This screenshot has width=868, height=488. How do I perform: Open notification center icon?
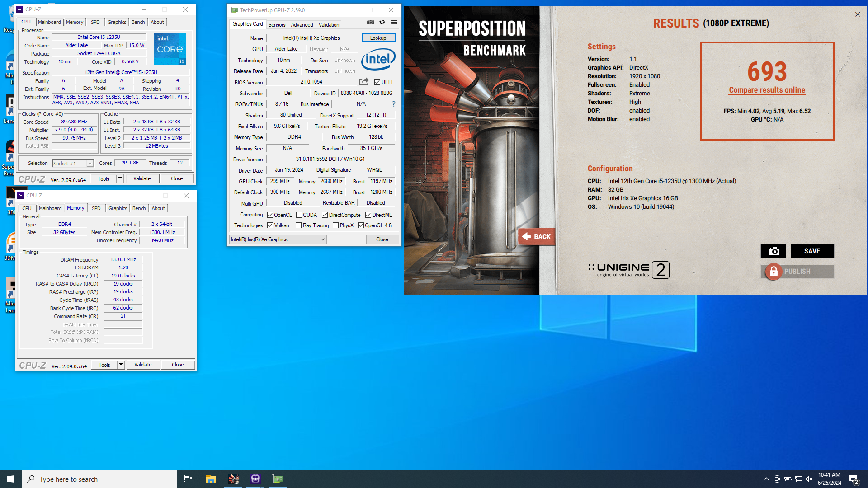tap(854, 479)
